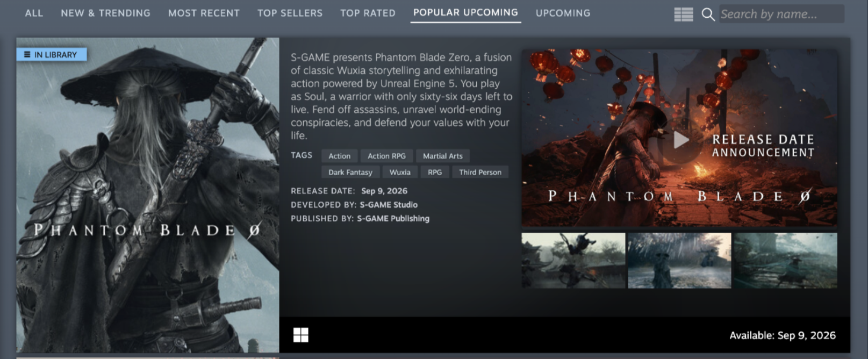
Task: View the first gameplay screenshot thumbnail
Action: tap(573, 261)
